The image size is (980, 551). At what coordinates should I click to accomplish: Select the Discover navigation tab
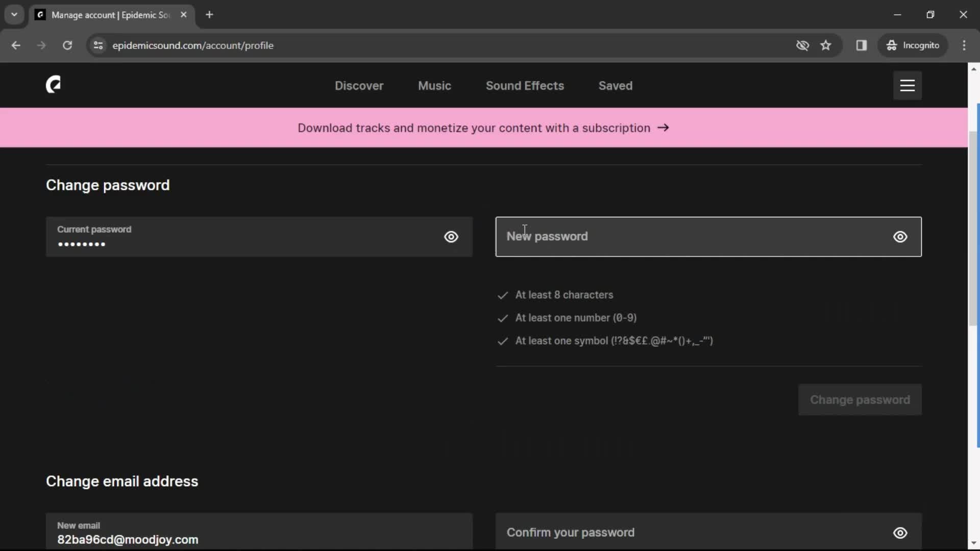[x=359, y=85]
